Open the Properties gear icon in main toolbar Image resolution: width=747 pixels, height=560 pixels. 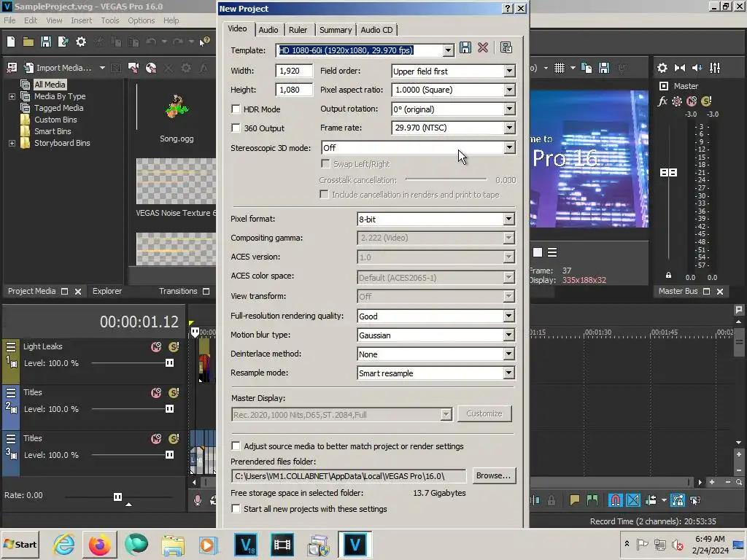pyautogui.click(x=81, y=42)
